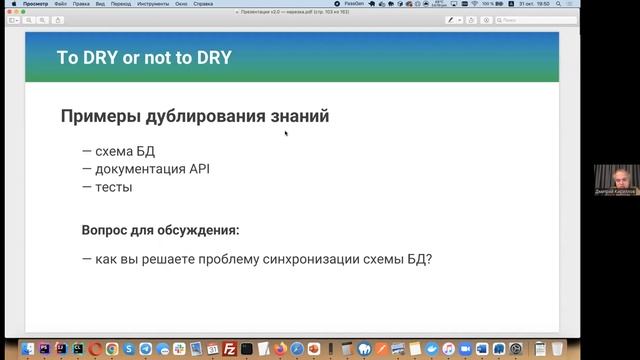Open the Apple menu
The height and width of the screenshot is (360, 640).
pyautogui.click(x=13, y=4)
